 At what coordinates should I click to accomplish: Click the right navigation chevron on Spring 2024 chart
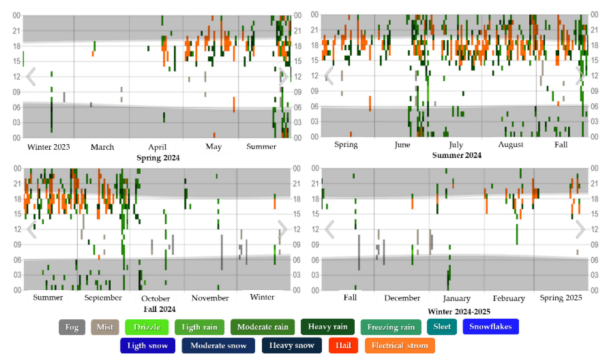(283, 77)
